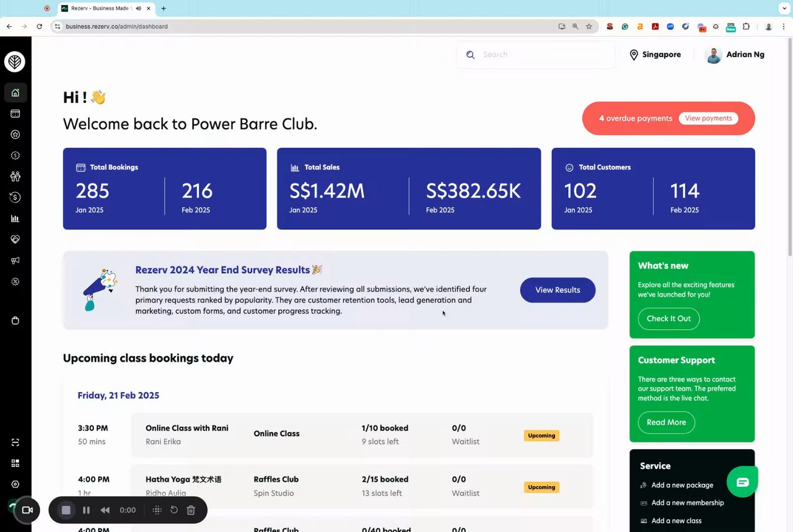The image size is (793, 532).
Task: Open the Singapore location selector
Action: click(655, 55)
